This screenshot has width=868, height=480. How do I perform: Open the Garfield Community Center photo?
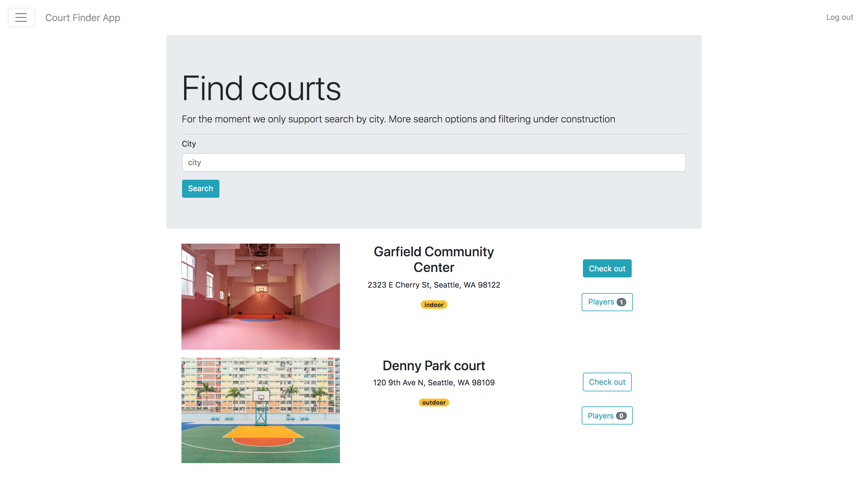click(260, 297)
